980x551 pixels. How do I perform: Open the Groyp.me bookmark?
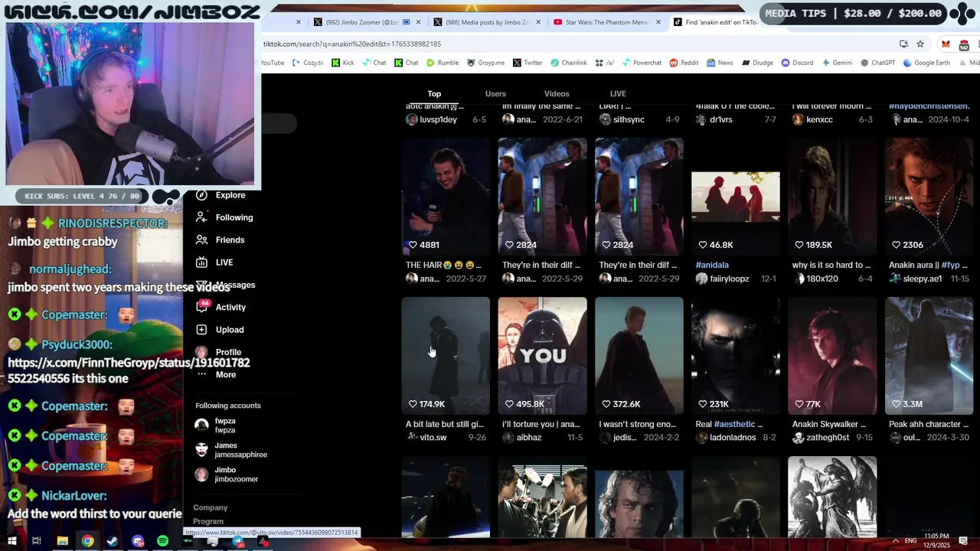pos(485,63)
